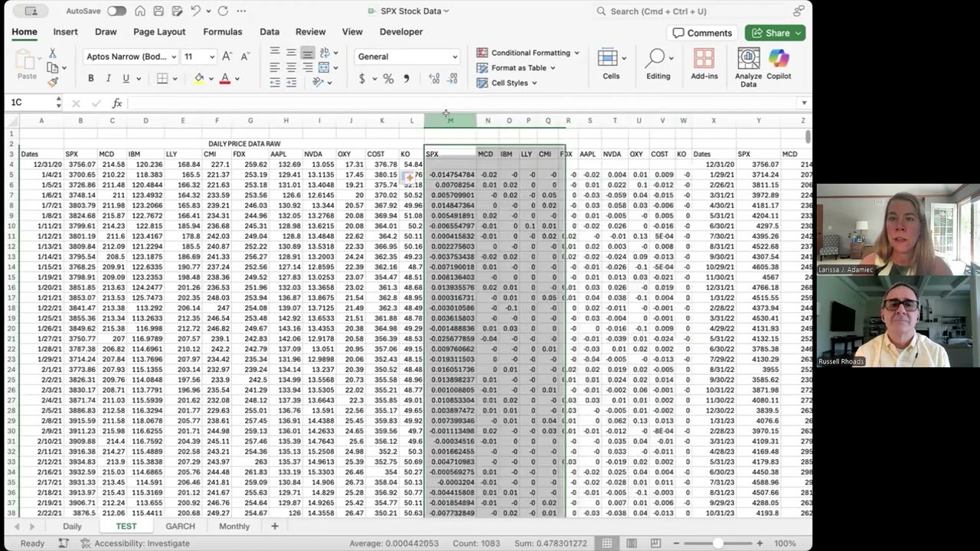980x551 pixels.
Task: Click the Share button
Action: point(775,33)
